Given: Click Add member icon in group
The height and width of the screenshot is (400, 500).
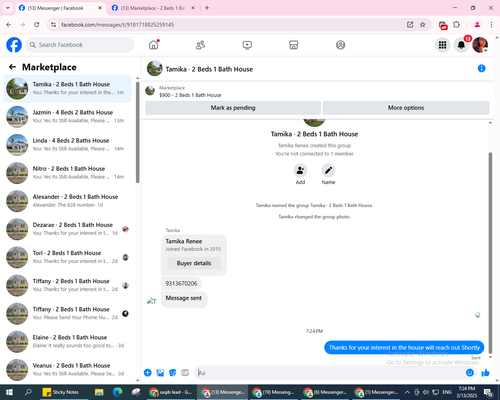Looking at the screenshot, I should 300,170.
